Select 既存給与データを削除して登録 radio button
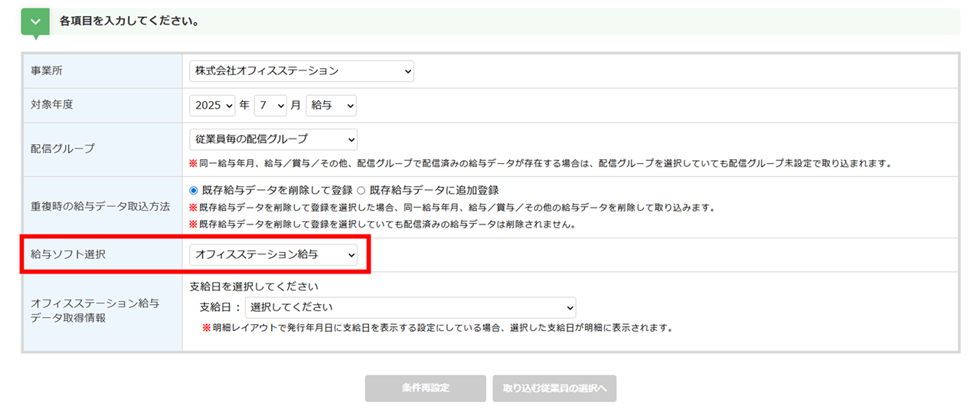The width and height of the screenshot is (980, 416). click(x=193, y=190)
